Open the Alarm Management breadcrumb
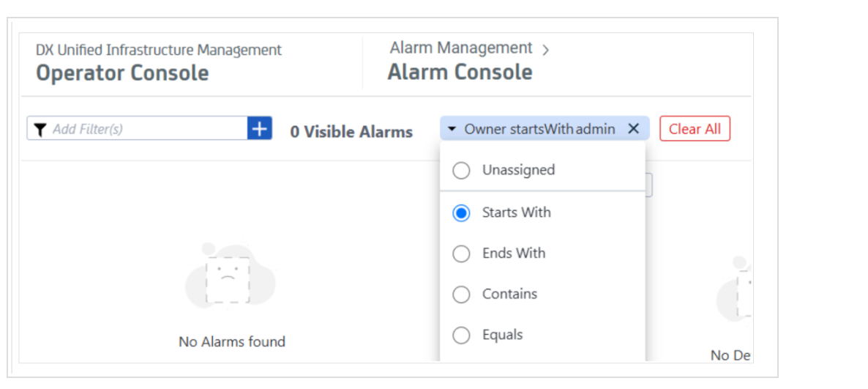This screenshot has height=389, width=868. click(461, 48)
